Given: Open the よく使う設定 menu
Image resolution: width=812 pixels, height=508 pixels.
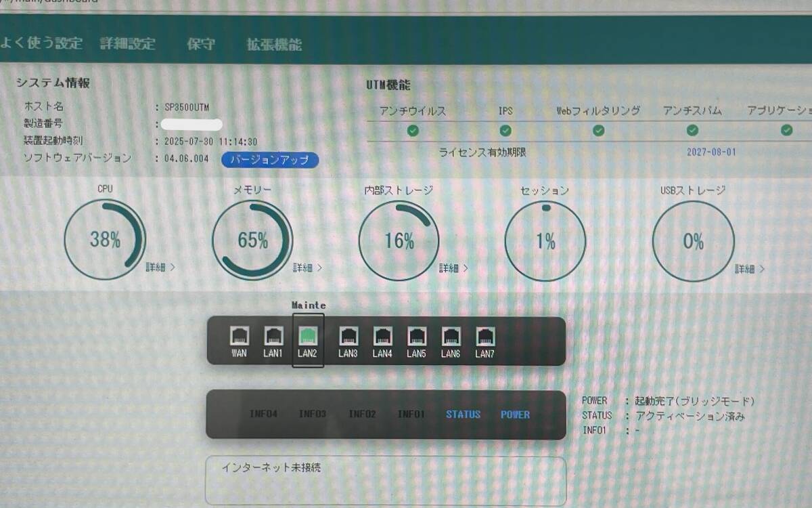Looking at the screenshot, I should [x=41, y=44].
